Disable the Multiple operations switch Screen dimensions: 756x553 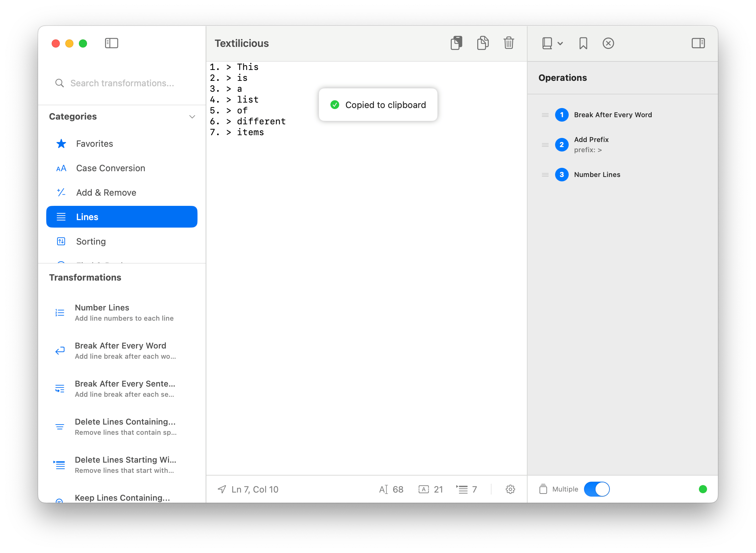tap(597, 489)
